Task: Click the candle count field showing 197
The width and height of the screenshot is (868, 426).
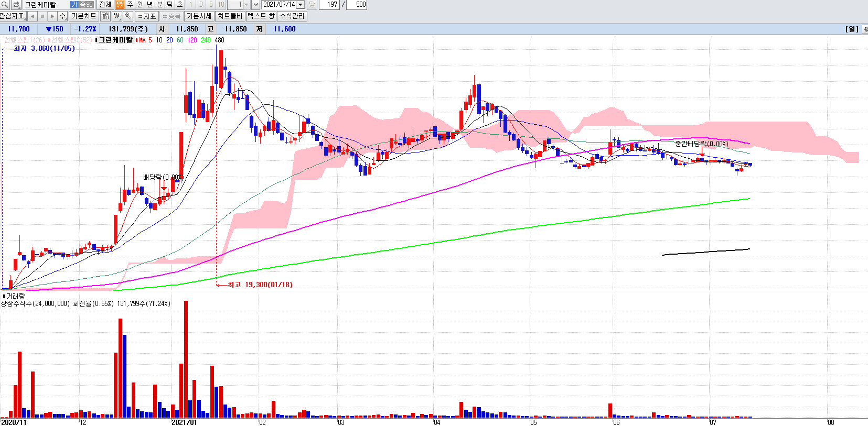Action: 330,5
